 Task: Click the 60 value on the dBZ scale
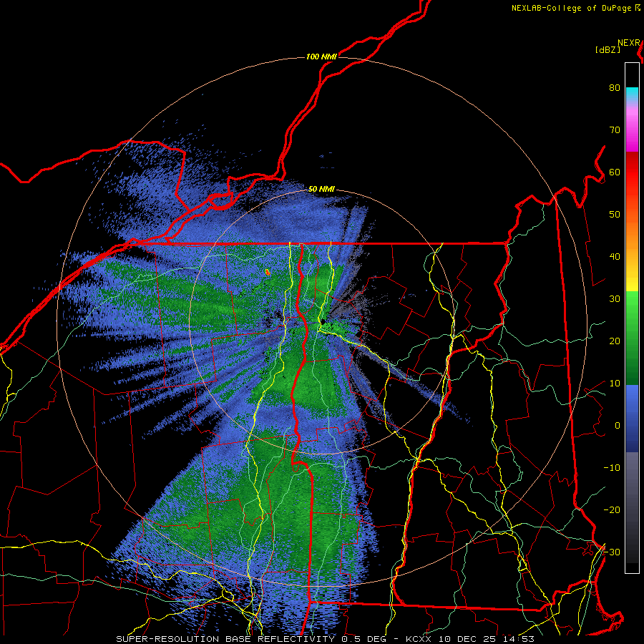coord(615,172)
